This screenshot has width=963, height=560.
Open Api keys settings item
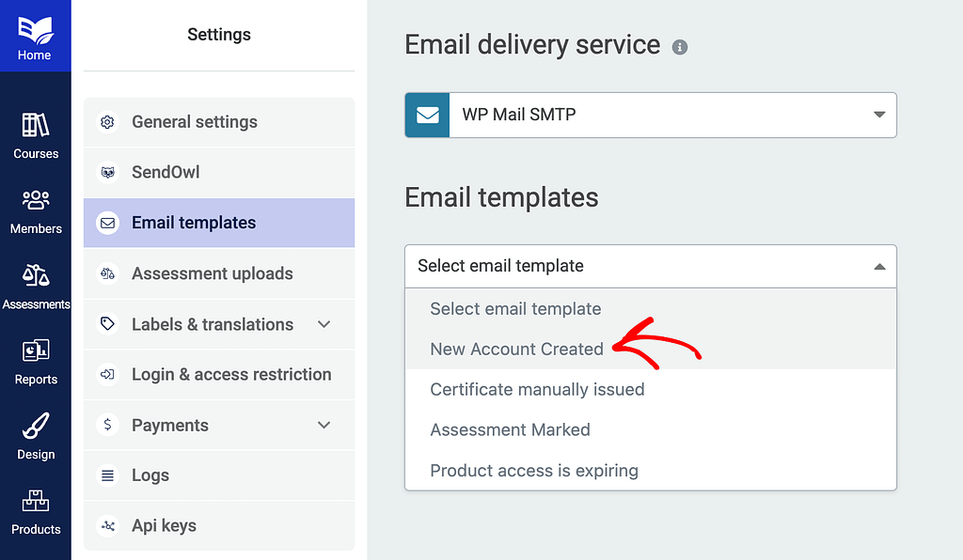point(164,526)
